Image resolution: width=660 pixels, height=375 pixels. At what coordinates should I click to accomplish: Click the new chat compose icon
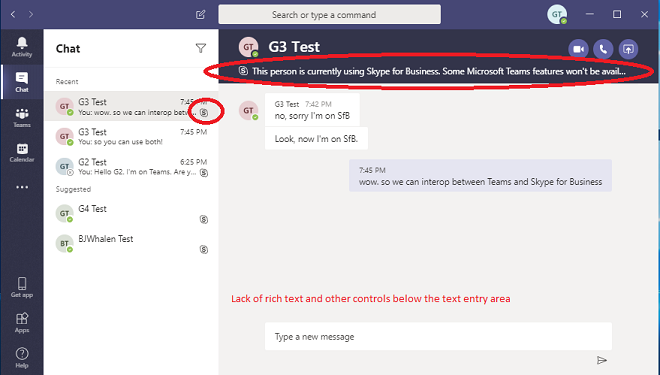tap(201, 15)
